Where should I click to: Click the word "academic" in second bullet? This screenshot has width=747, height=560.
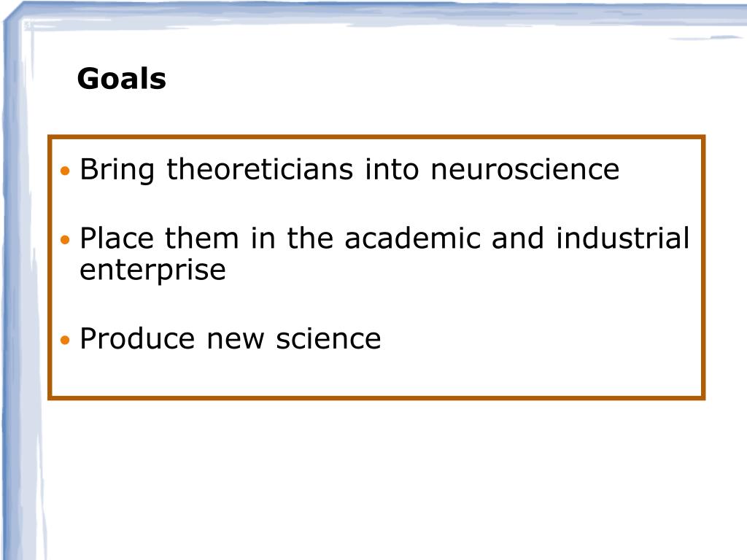click(413, 238)
